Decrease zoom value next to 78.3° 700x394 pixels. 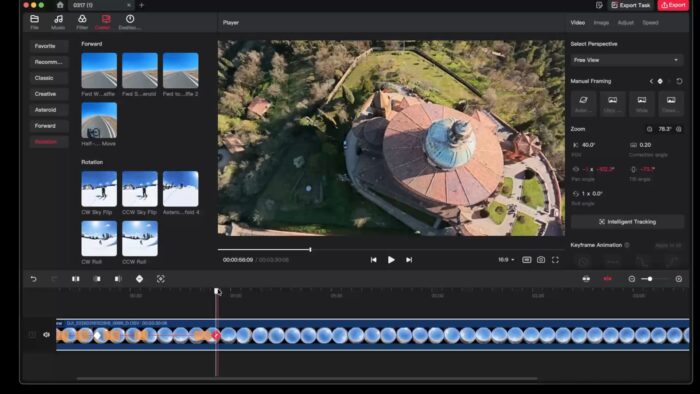650,129
